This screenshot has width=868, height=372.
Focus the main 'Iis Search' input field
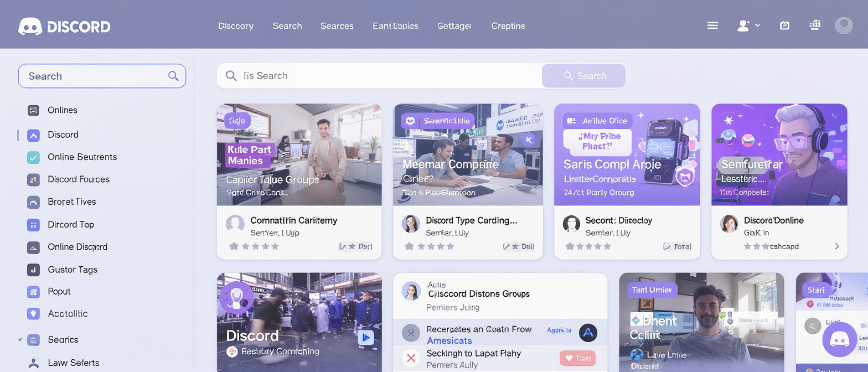(380, 76)
